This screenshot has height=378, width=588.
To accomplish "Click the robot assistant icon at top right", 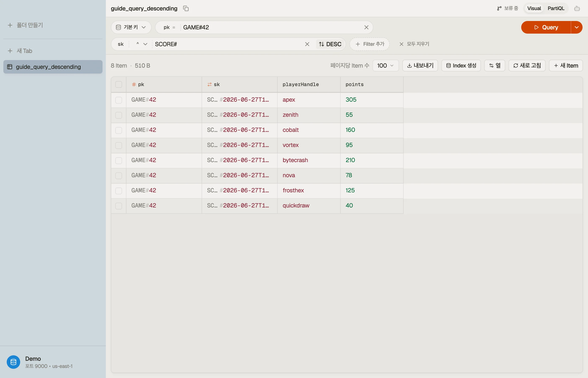I will coord(577,9).
